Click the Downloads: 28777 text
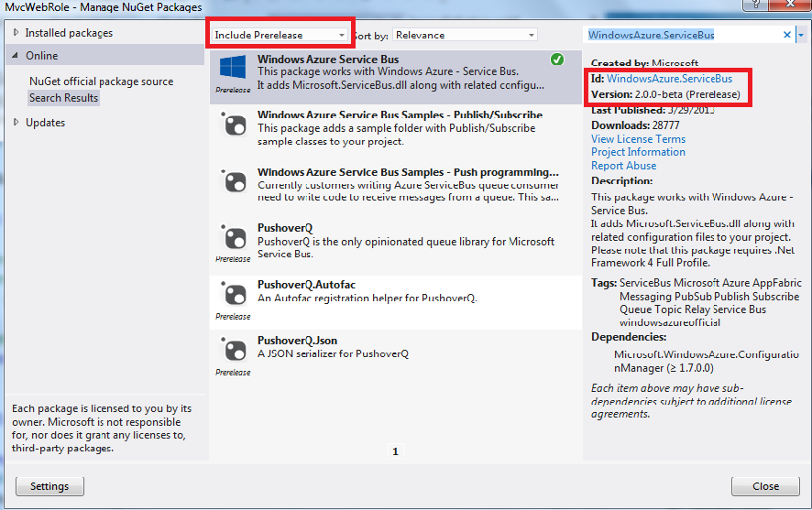This screenshot has height=510, width=812. click(x=635, y=125)
